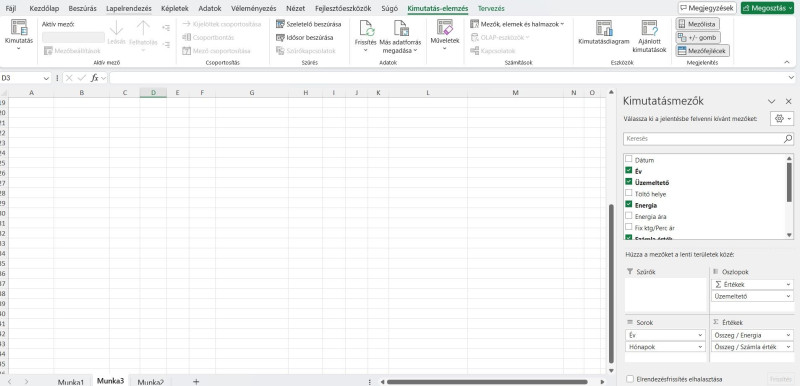Image resolution: width=800 pixels, height=386 pixels.
Task: Click the horizontal scrollbar thumb
Action: (487, 381)
